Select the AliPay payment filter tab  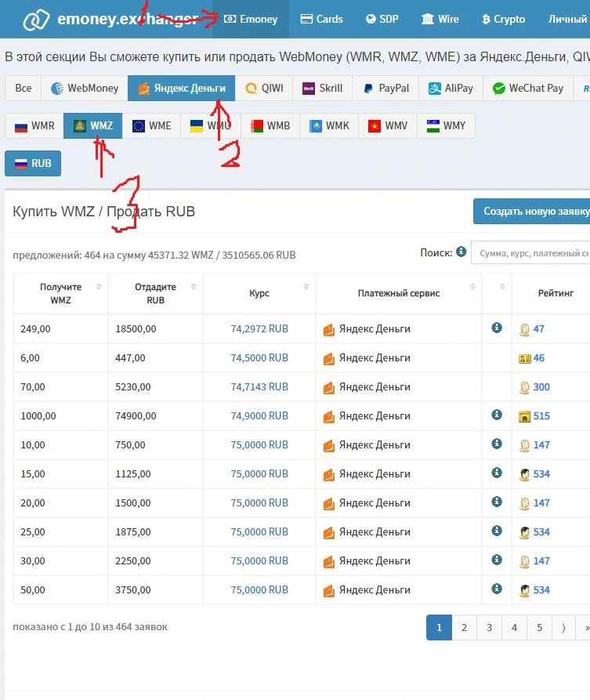pos(451,89)
